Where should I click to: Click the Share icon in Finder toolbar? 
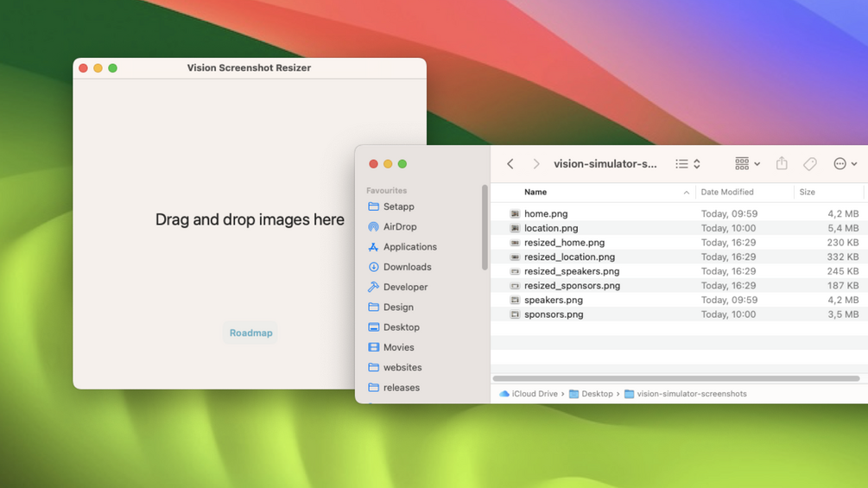pos(782,163)
